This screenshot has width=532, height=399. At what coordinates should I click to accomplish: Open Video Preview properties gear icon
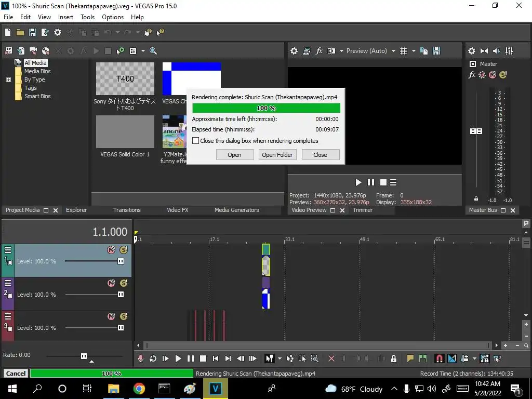[x=294, y=51]
